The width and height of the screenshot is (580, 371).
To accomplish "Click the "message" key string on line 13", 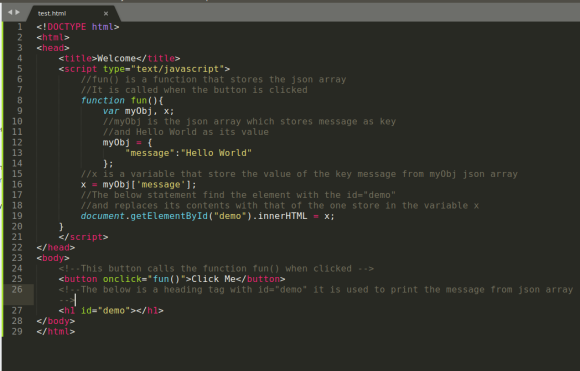I will [x=150, y=153].
